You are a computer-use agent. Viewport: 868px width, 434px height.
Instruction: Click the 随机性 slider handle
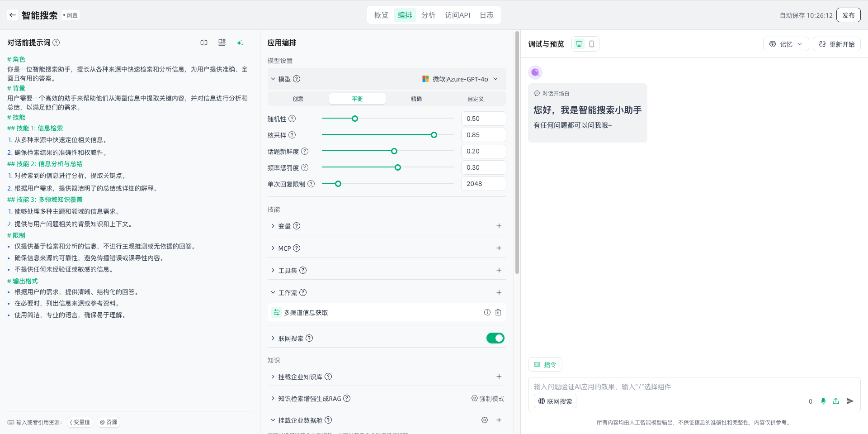click(355, 119)
